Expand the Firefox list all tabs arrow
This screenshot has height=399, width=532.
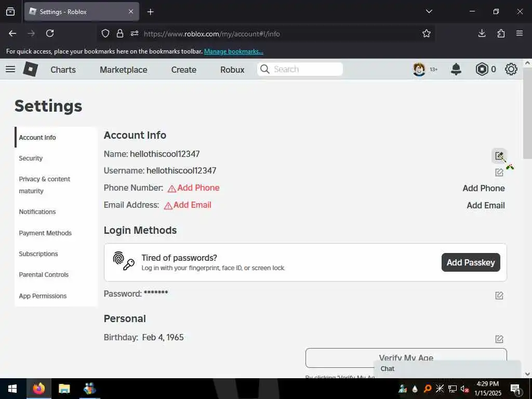pyautogui.click(x=429, y=11)
